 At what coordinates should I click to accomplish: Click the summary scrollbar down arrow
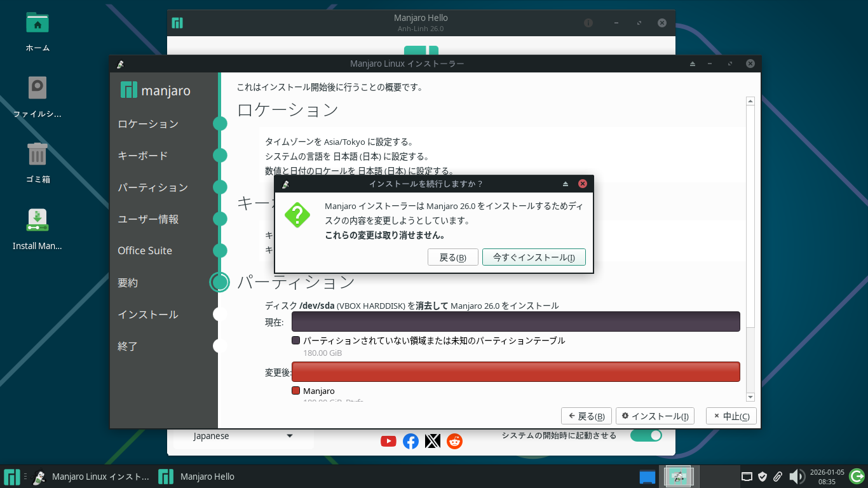pos(750,397)
